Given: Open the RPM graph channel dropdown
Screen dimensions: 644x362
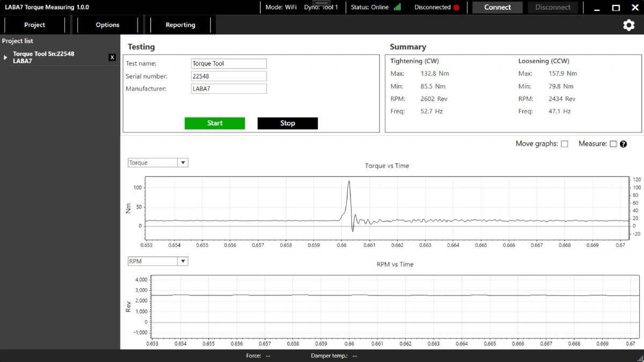Looking at the screenshot, I should [x=183, y=261].
